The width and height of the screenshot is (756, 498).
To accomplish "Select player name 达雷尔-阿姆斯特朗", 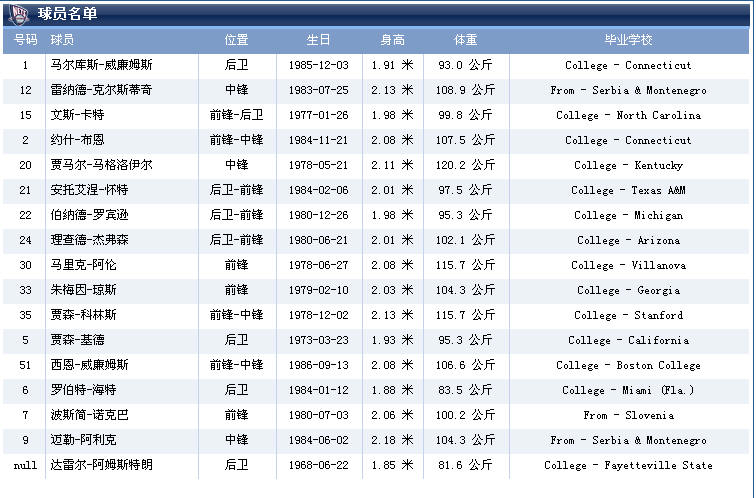I will (x=101, y=465).
